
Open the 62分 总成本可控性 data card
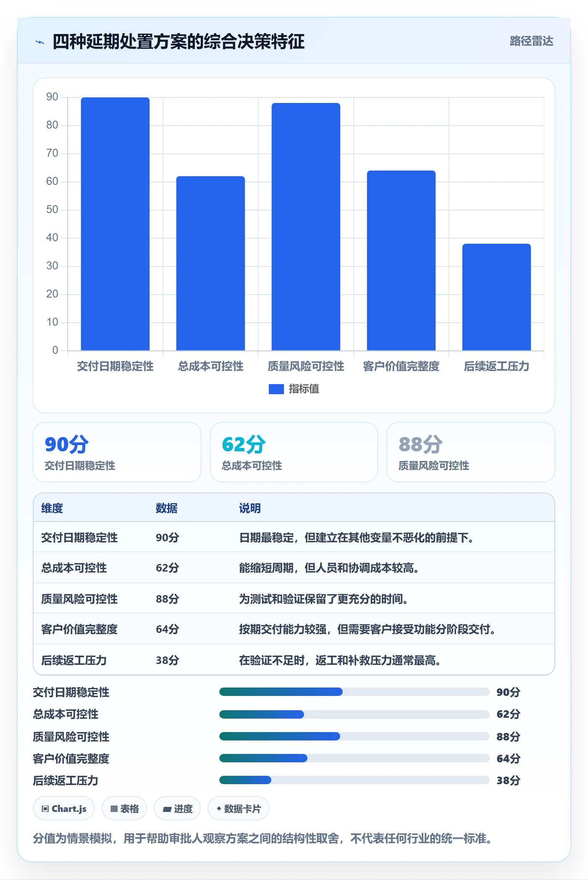pyautogui.click(x=294, y=452)
